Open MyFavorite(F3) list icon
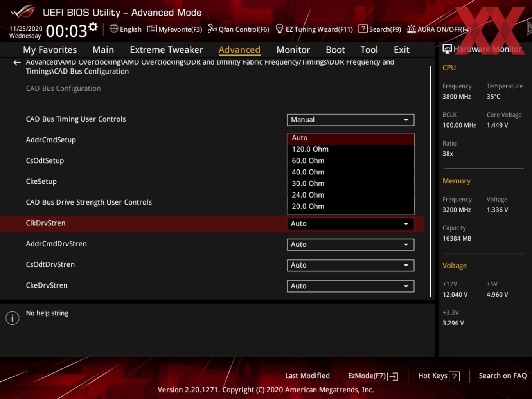532x399 pixels. (x=152, y=29)
